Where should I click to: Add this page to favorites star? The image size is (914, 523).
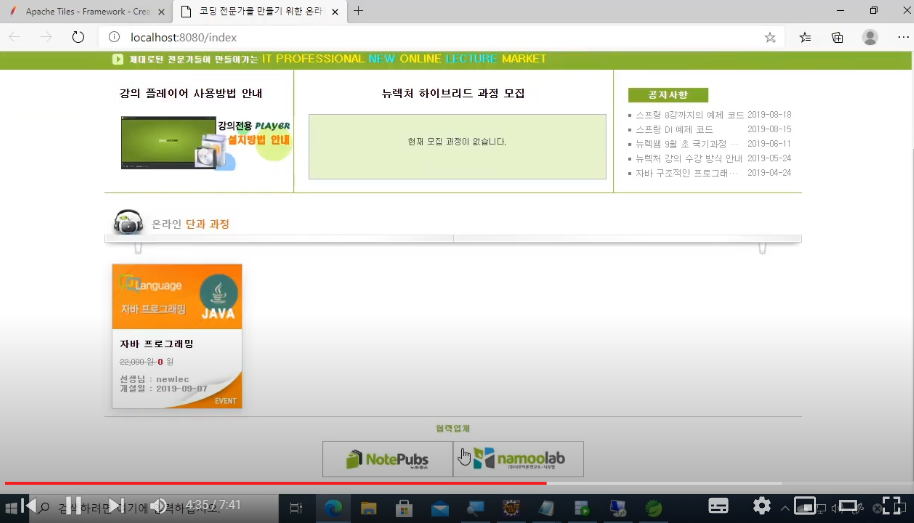[770, 37]
